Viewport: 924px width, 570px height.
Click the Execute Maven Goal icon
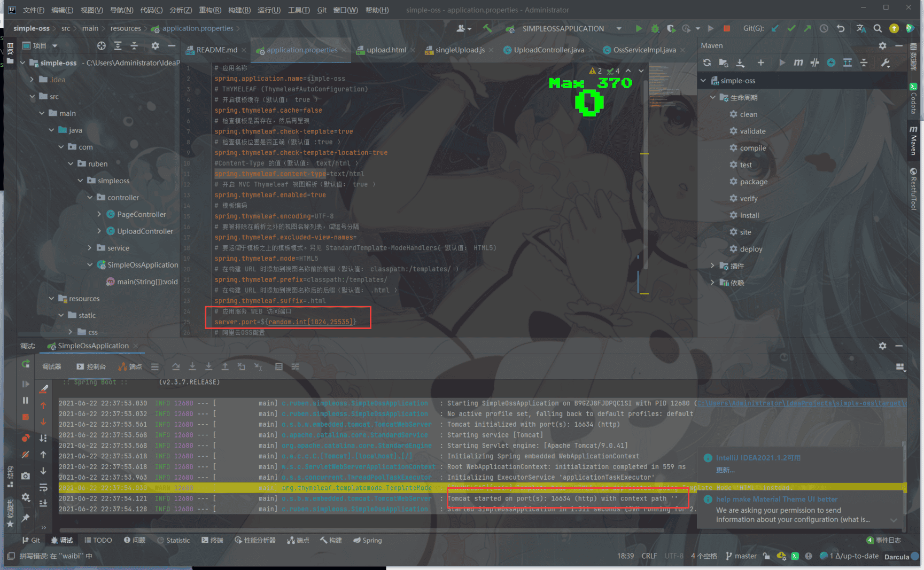(798, 63)
